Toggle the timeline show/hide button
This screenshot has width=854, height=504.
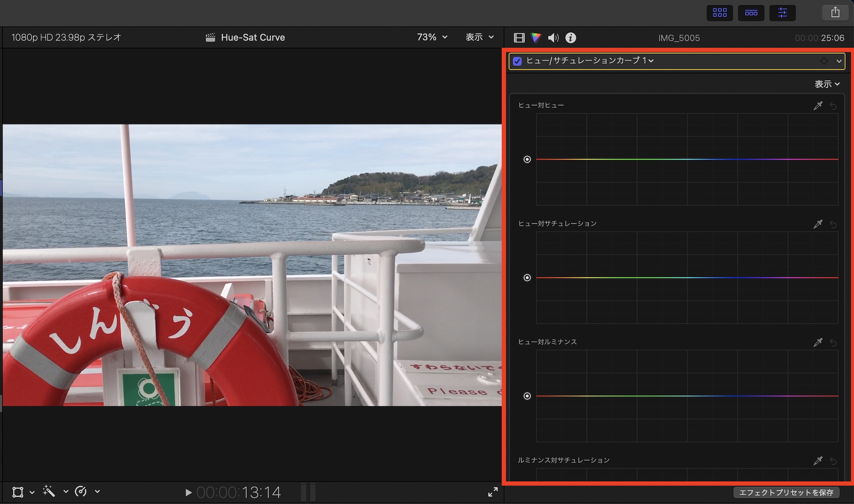pos(751,13)
